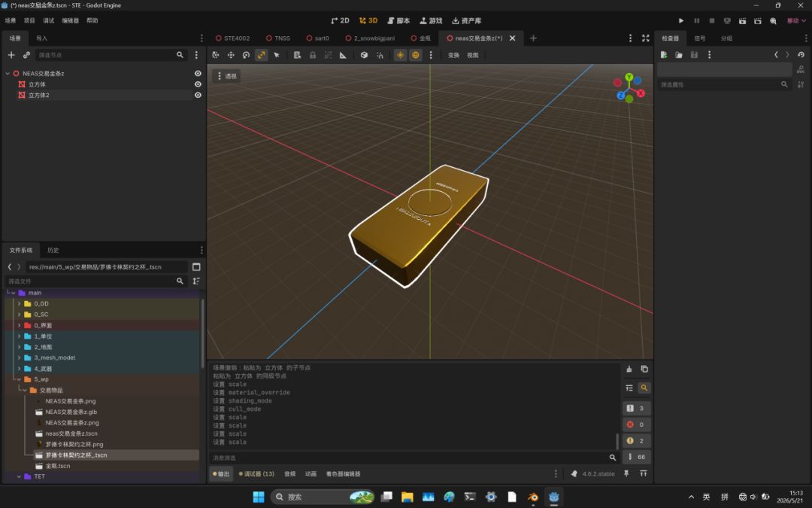Image resolution: width=812 pixels, height=508 pixels.
Task: Sort files icon in file system dock
Action: click(196, 281)
